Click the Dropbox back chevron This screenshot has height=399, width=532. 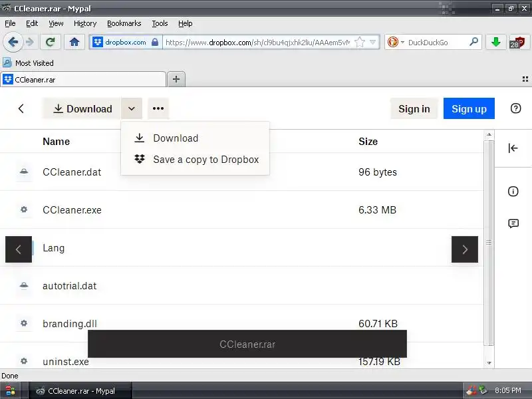coord(21,108)
